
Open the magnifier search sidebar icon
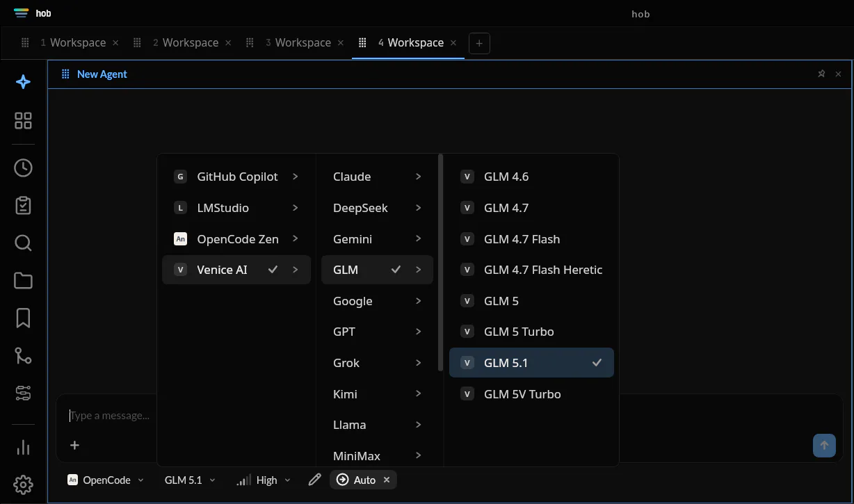coord(23,243)
